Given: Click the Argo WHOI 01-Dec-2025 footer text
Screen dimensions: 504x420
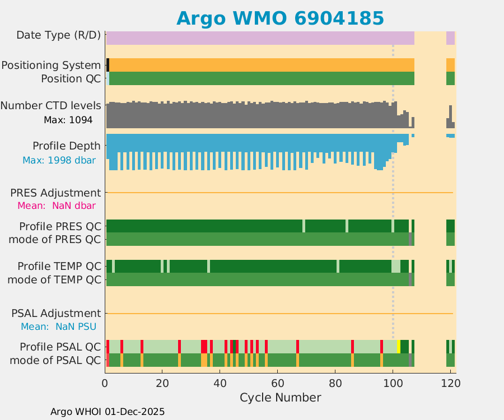Looking at the screenshot, I should coord(108,412).
